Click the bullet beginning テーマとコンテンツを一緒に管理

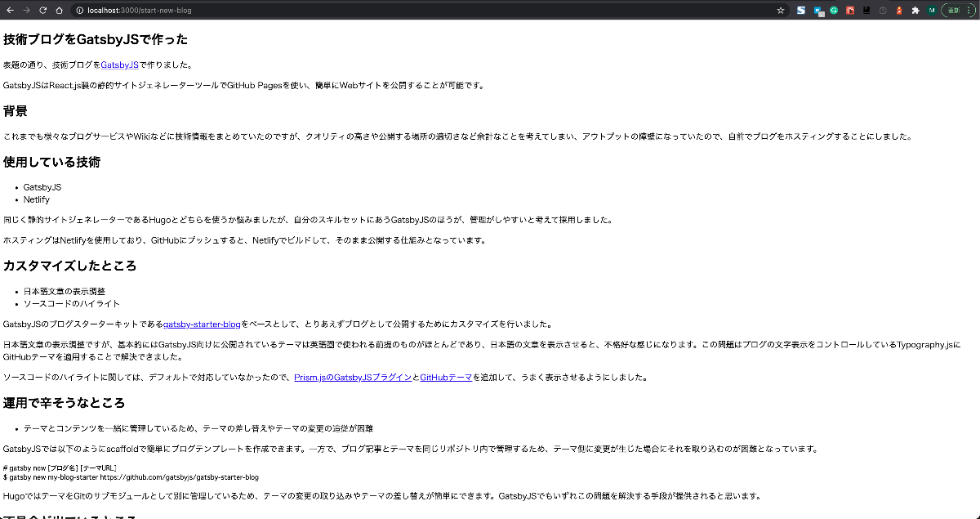pos(198,428)
